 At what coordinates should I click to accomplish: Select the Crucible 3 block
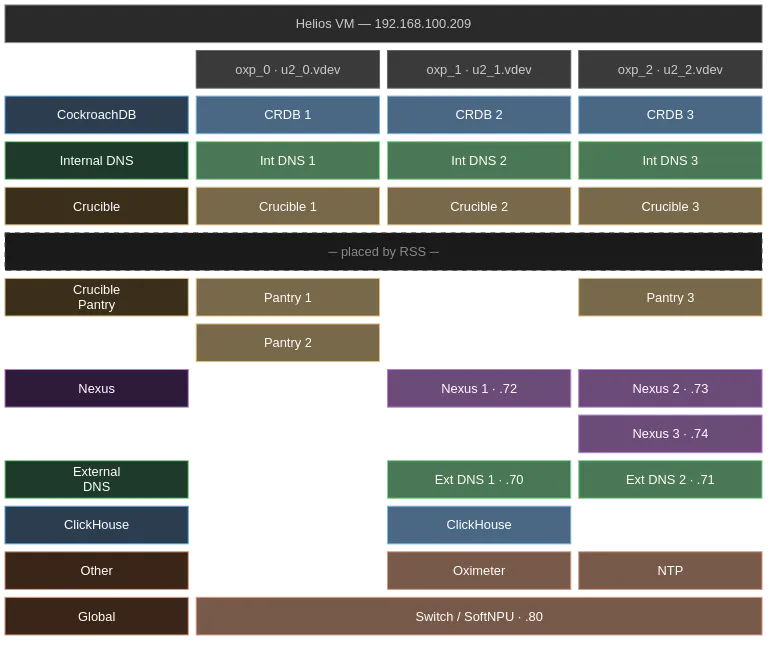pos(670,207)
